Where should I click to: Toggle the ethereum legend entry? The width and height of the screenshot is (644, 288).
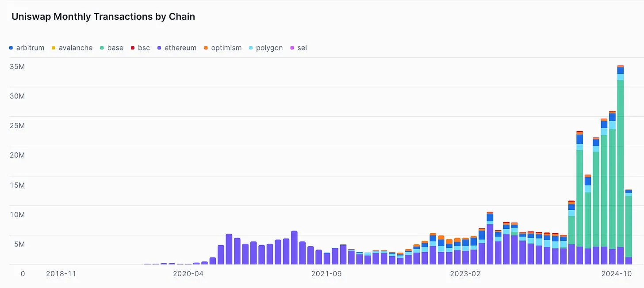(x=177, y=48)
